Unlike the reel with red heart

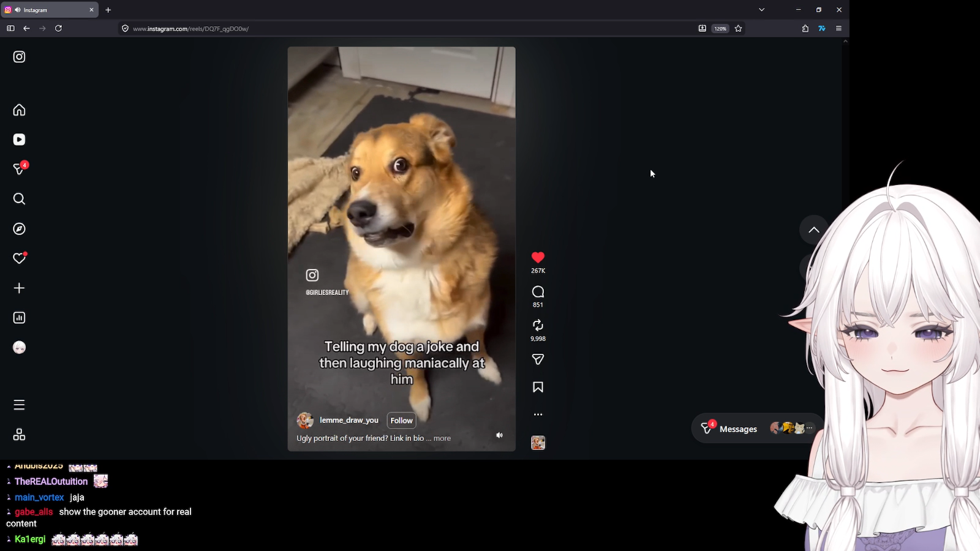coord(538,258)
